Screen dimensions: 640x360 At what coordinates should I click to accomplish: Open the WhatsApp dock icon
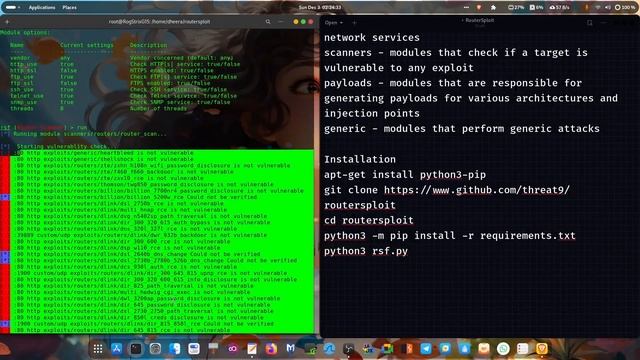pyautogui.click(x=503, y=349)
